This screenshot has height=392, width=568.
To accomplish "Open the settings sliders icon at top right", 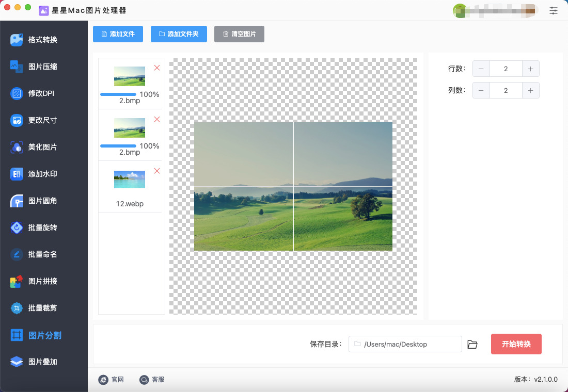I will click(553, 10).
